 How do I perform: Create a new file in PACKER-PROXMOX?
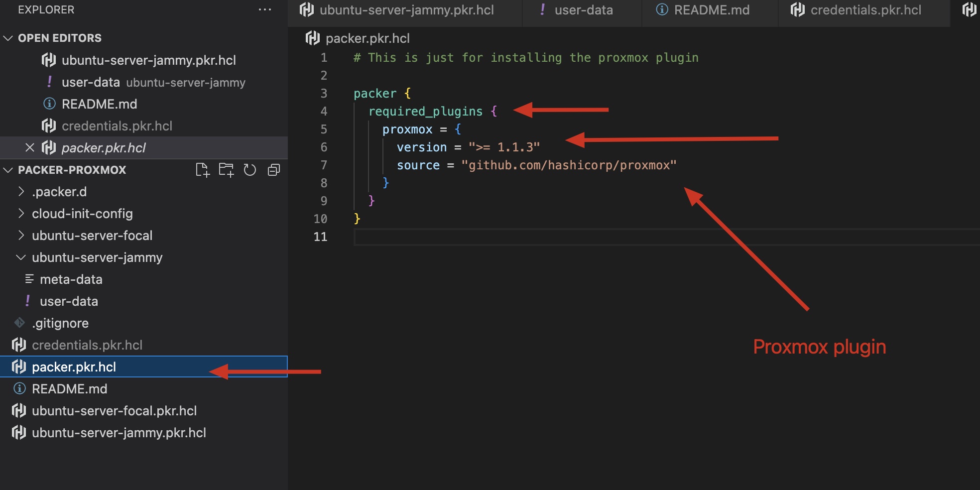202,170
